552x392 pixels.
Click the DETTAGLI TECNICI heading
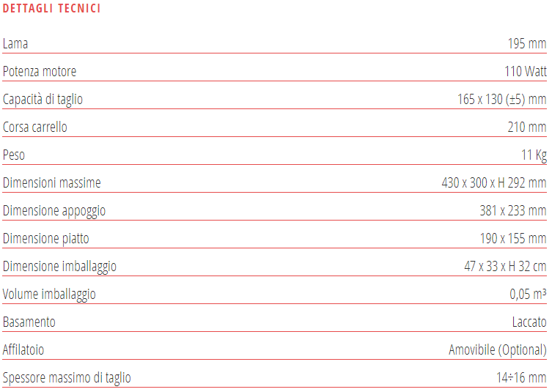(x=52, y=9)
